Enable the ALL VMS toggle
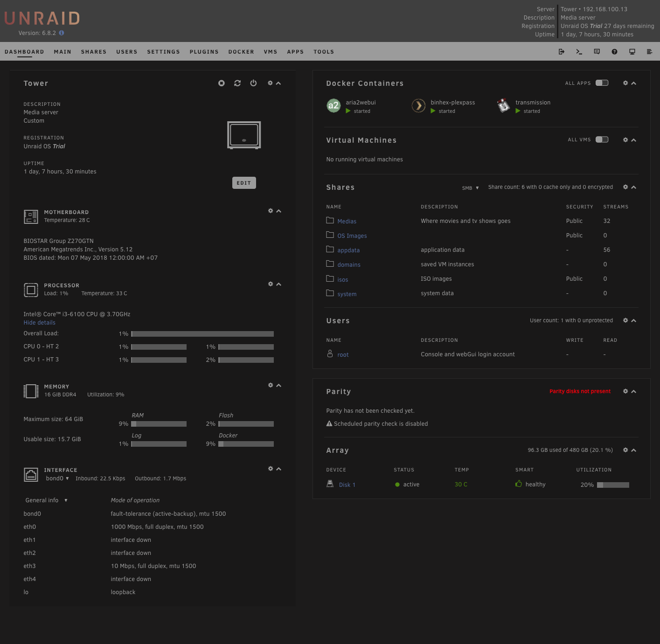This screenshot has height=644, width=660. pyautogui.click(x=602, y=139)
